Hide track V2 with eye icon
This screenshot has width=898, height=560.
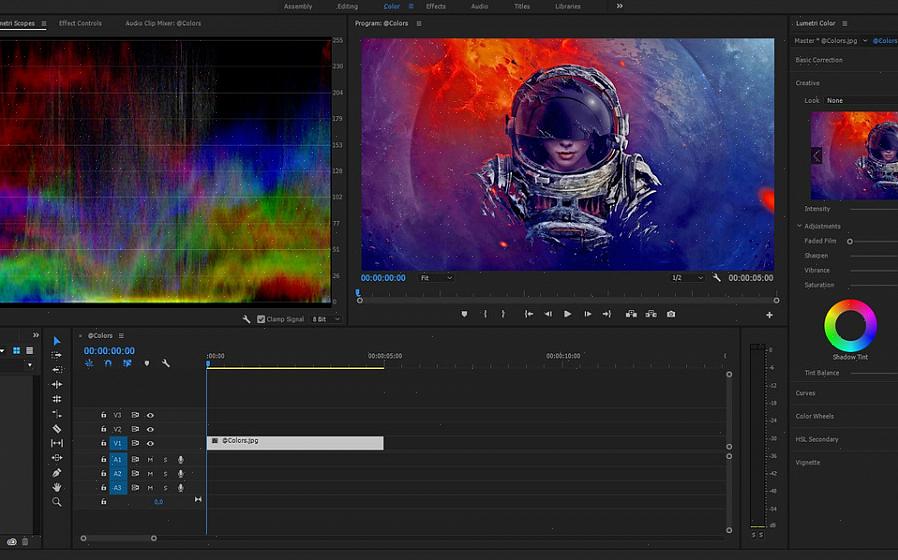coord(150,429)
